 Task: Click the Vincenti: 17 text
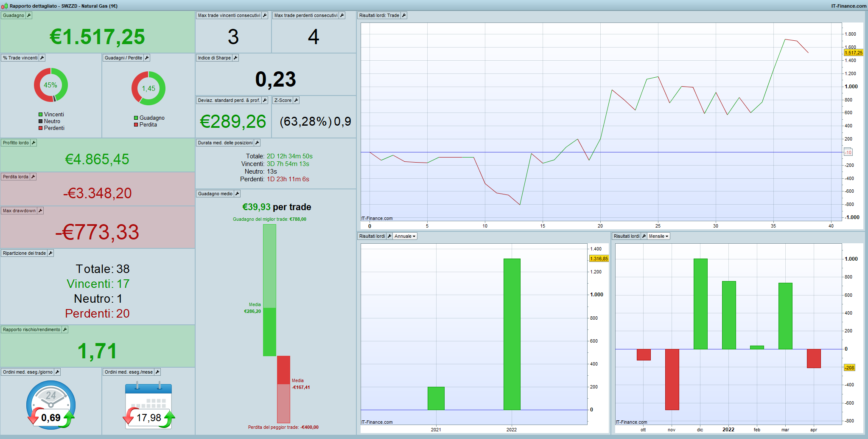(98, 284)
